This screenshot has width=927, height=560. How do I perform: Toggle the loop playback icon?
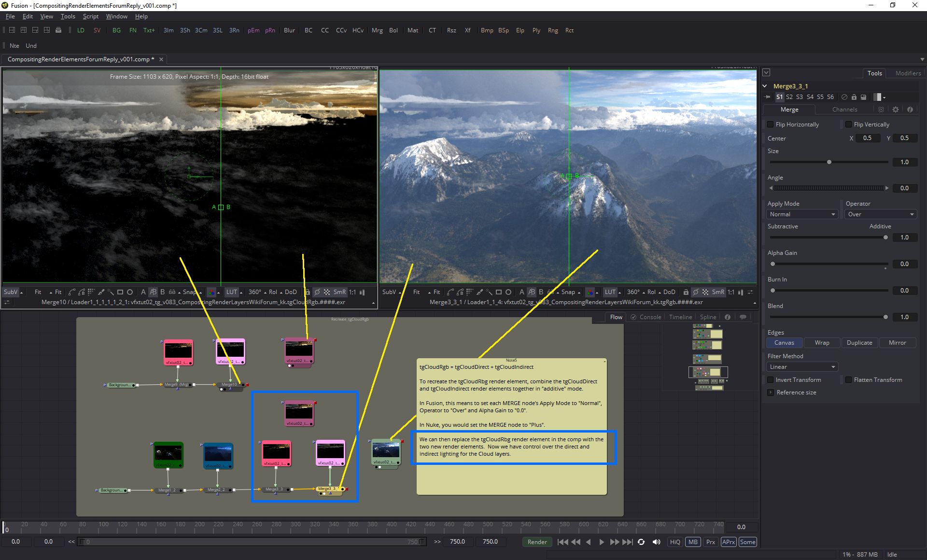tap(641, 542)
